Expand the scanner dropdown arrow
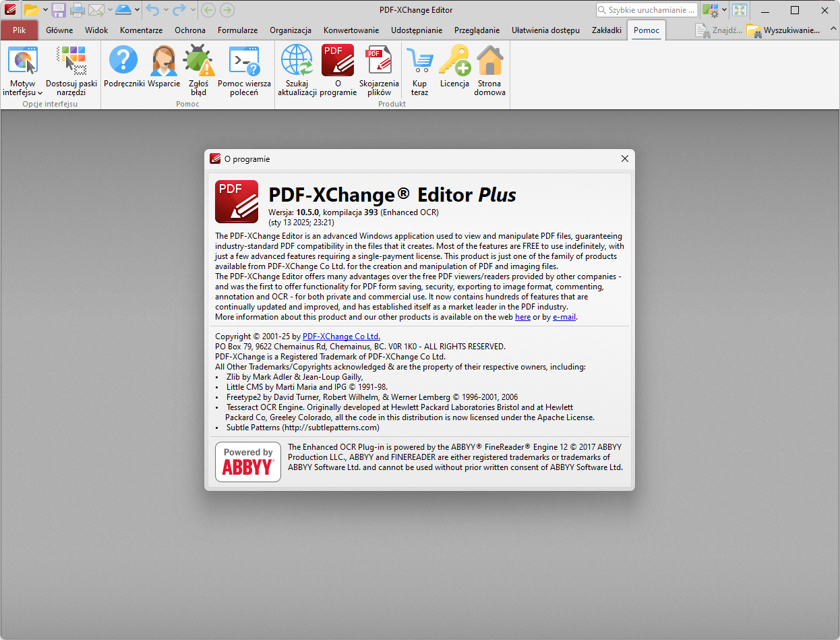 point(137,10)
